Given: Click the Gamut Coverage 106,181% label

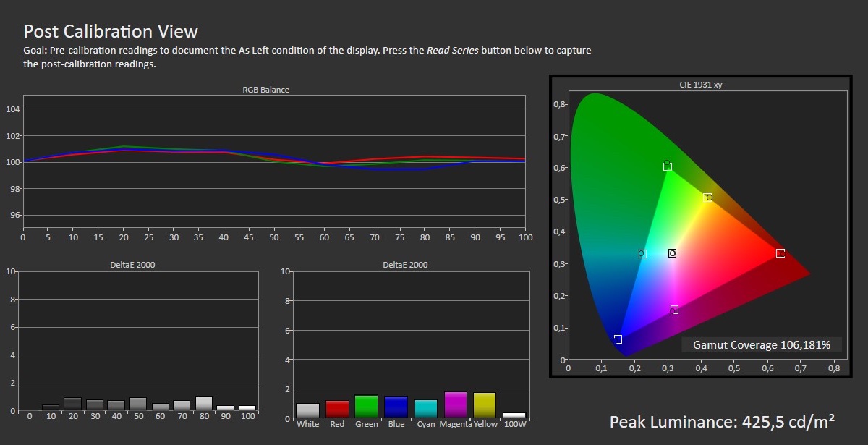Looking at the screenshot, I should 761,345.
